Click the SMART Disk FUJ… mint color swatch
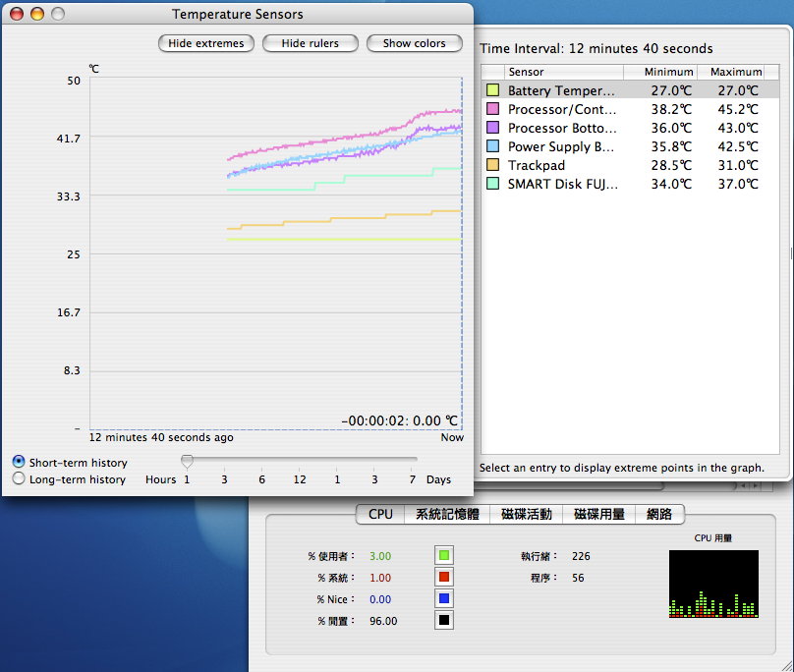 [492, 184]
